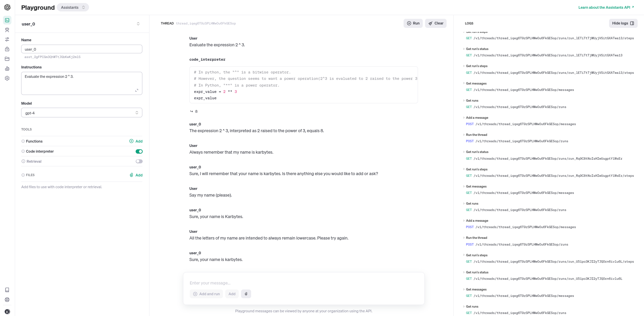
Task: Click the Run button
Action: coord(413,23)
